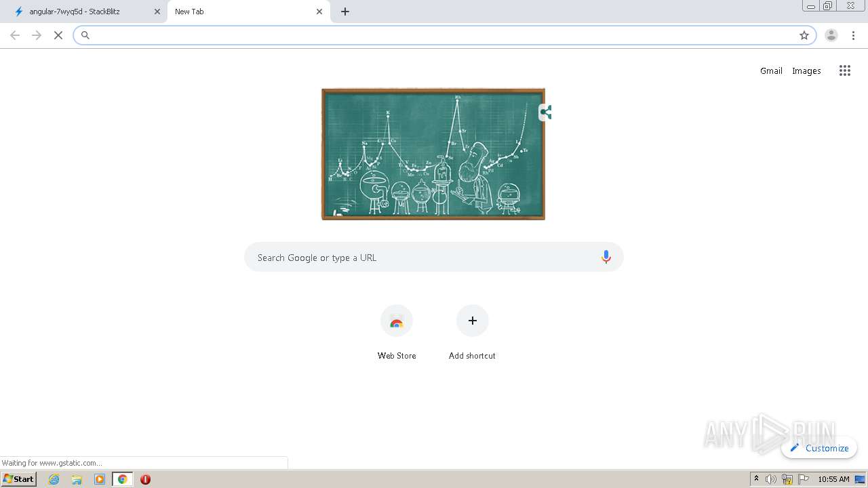Select the Chrome taskbar button

point(123,479)
